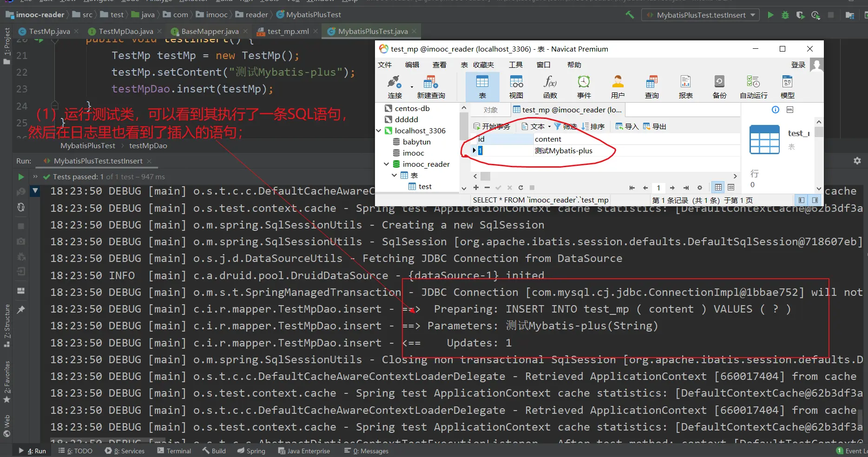Open Run panel settings gear icon
Viewport: 868px width, 457px height.
857,161
